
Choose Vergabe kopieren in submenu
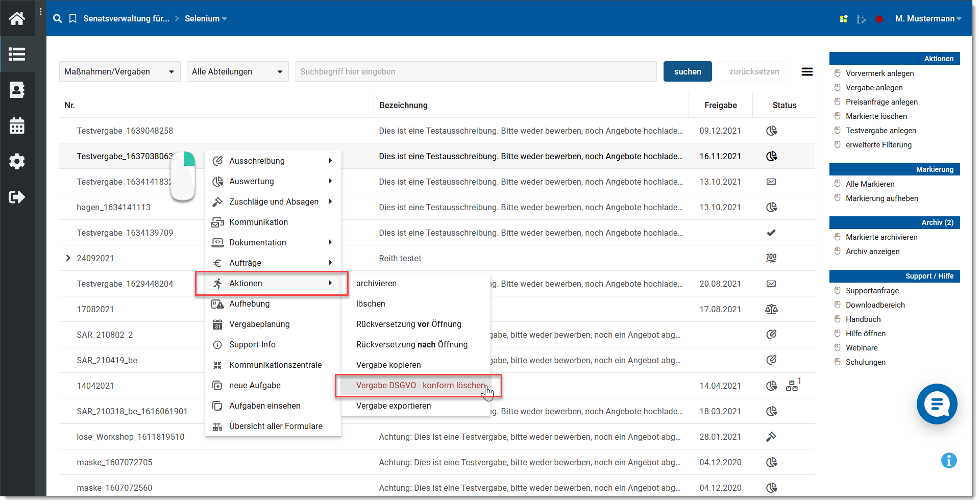416,365
